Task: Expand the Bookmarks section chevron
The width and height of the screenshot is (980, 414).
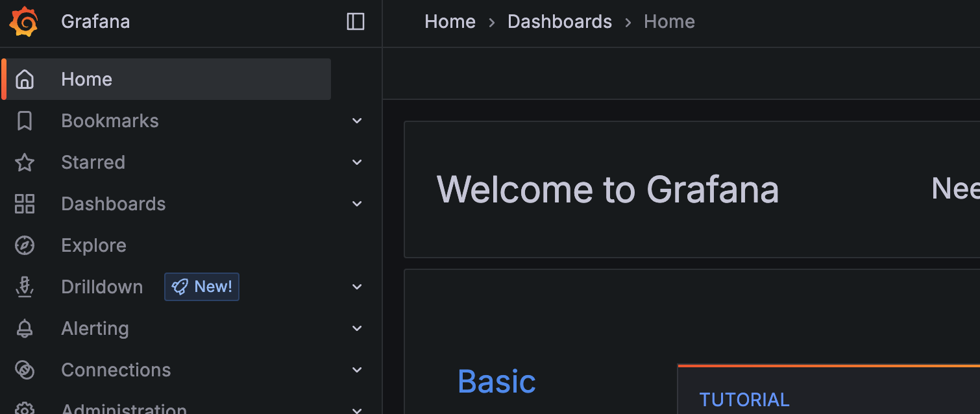Action: [357, 121]
